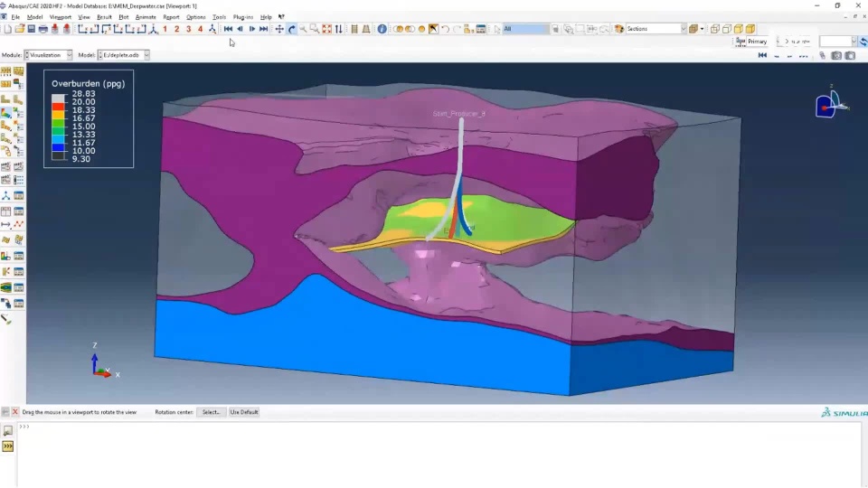Turn on shaded render style
Screen dimensions: 868x488
(750, 29)
